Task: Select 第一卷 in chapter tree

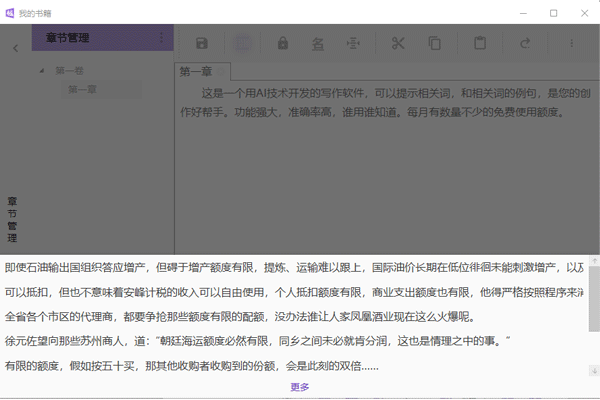Action: pos(69,71)
